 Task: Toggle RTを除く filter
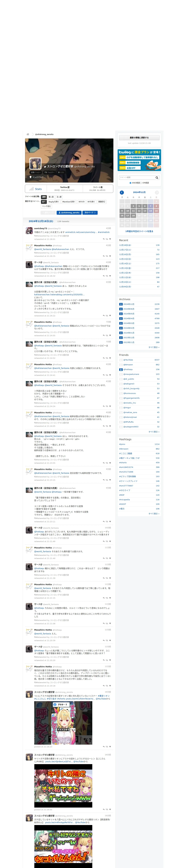(92, 202)
